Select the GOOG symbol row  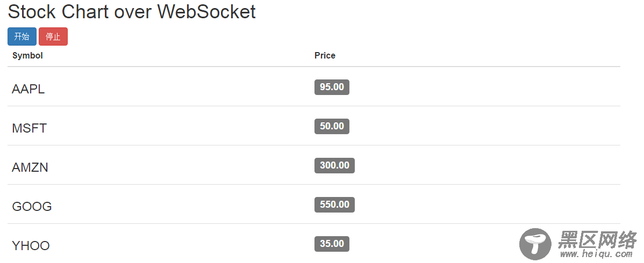314,204
